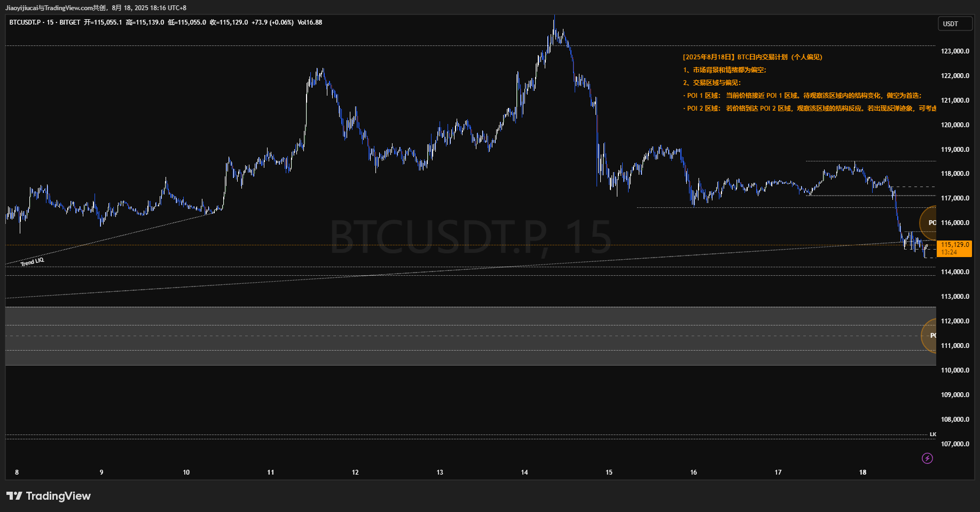The width and height of the screenshot is (980, 512).
Task: Click the header text 'Jiaoyijiucai与TradingView.com共创'
Action: pos(56,8)
